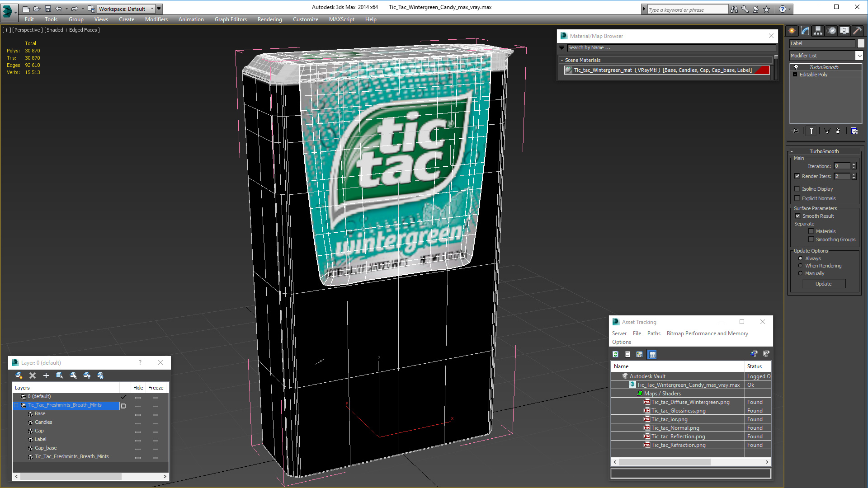Select Manually update option

click(x=800, y=273)
